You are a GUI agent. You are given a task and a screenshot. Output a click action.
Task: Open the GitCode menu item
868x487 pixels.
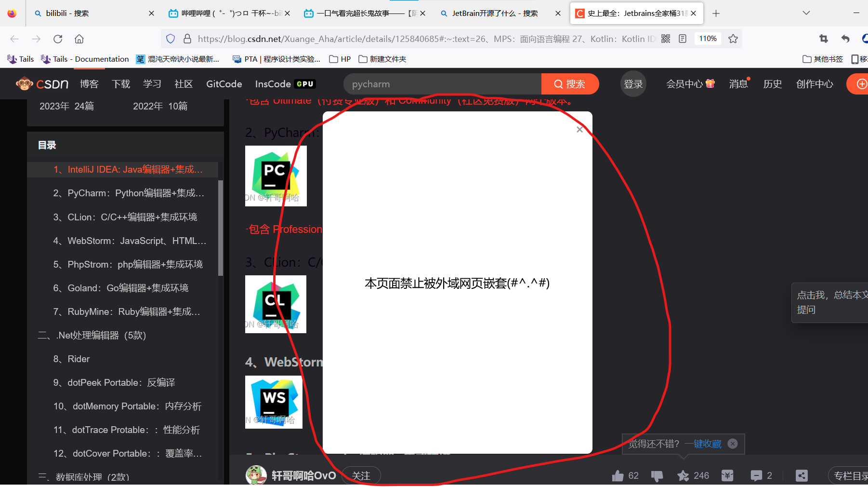pos(224,84)
